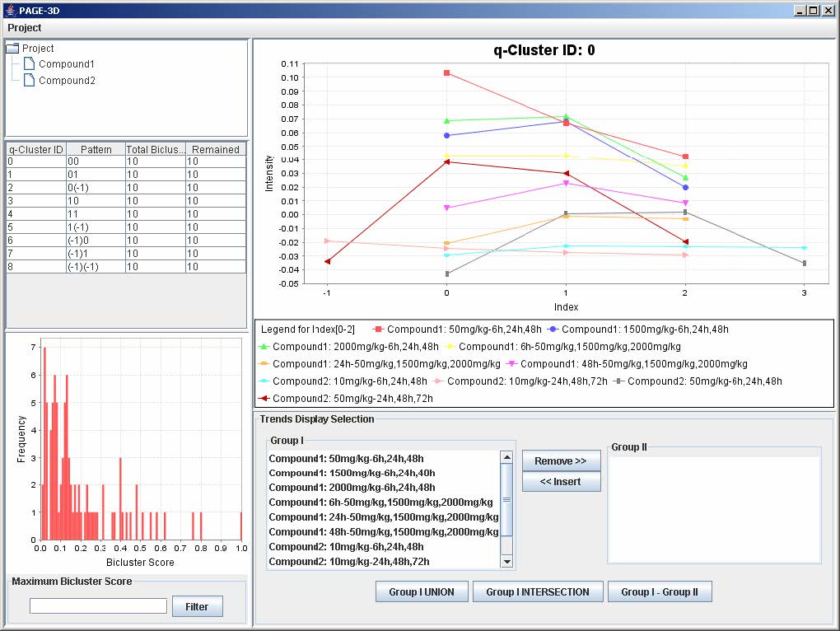
Task: Click the Group I list scrollbar thumb
Action: (x=506, y=499)
